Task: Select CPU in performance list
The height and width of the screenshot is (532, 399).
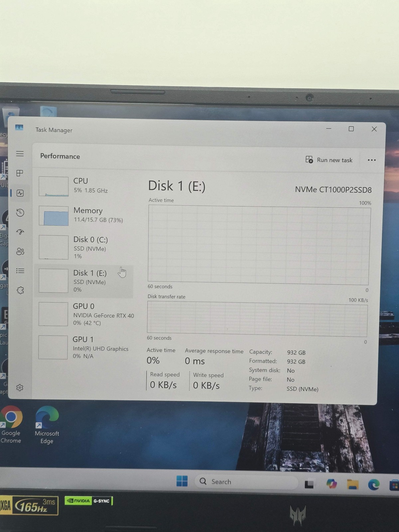Action: coord(86,186)
